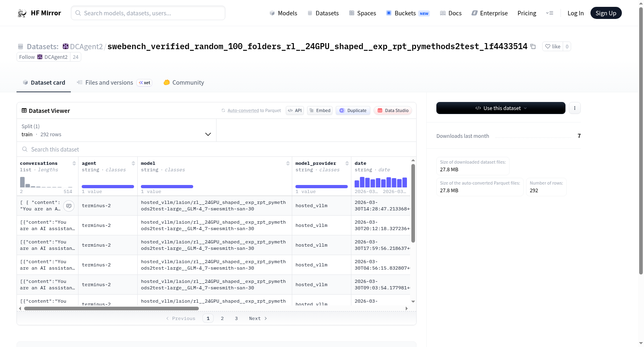Click the heart like button
Screen dimensions: 644x347
coord(552,46)
